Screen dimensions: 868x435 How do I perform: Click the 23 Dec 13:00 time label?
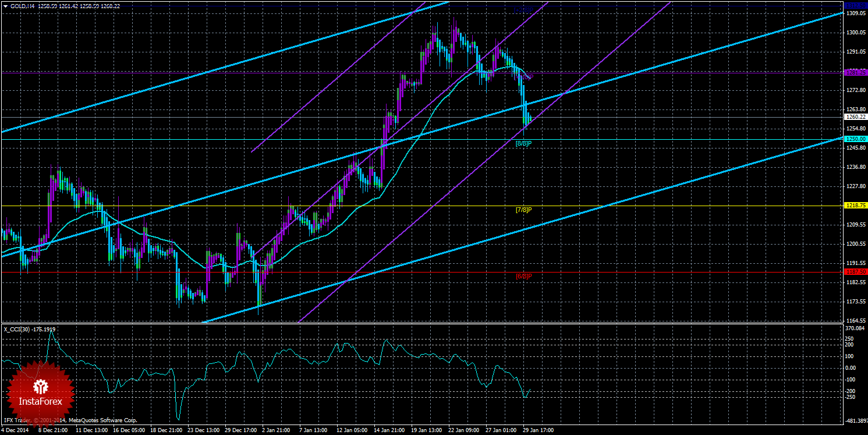coord(204,430)
